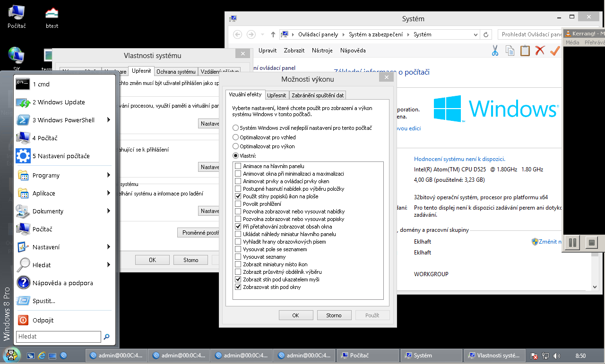Open recent locations dropdown beside Forward button
Viewport: 605px width, 364px height.
(261, 34)
